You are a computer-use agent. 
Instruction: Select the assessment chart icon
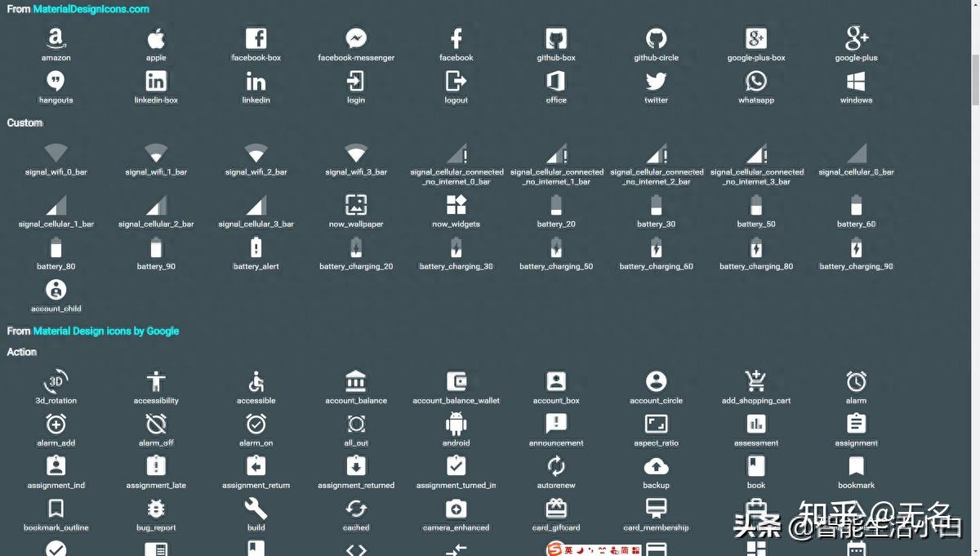pyautogui.click(x=756, y=424)
